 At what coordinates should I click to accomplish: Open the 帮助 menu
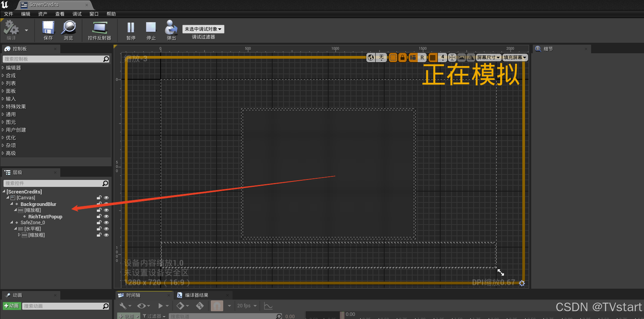click(x=111, y=14)
